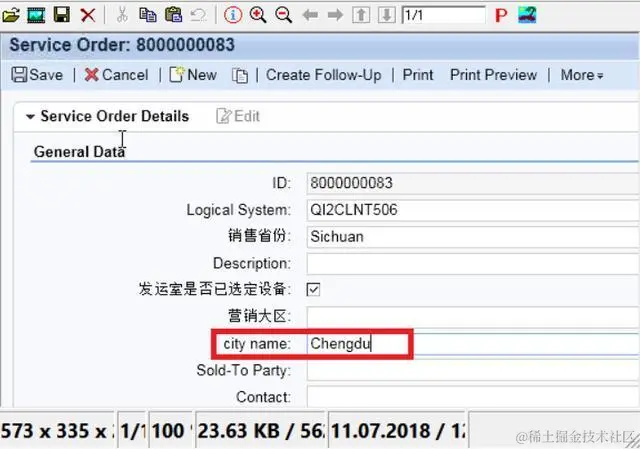Open Print Preview for the order

[x=493, y=75]
